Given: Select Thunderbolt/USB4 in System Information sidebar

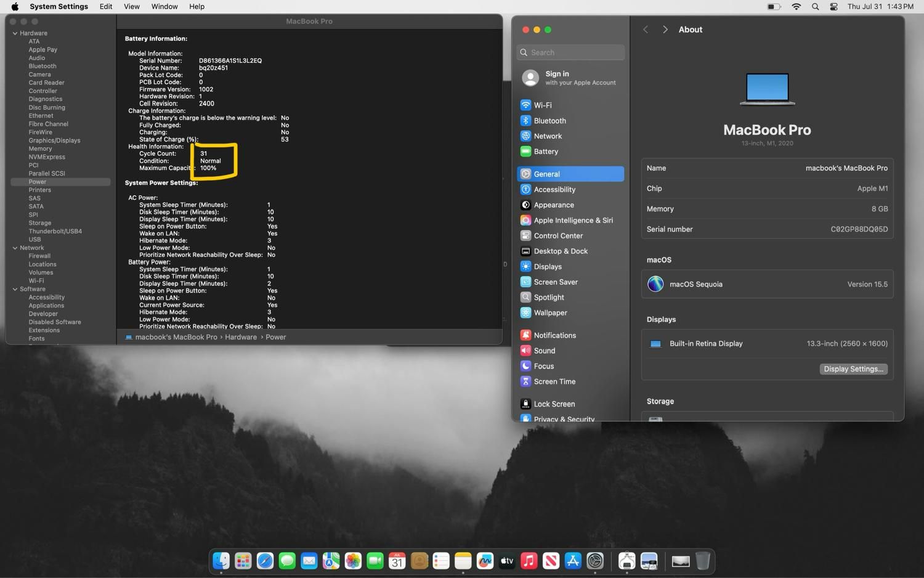Looking at the screenshot, I should (55, 232).
